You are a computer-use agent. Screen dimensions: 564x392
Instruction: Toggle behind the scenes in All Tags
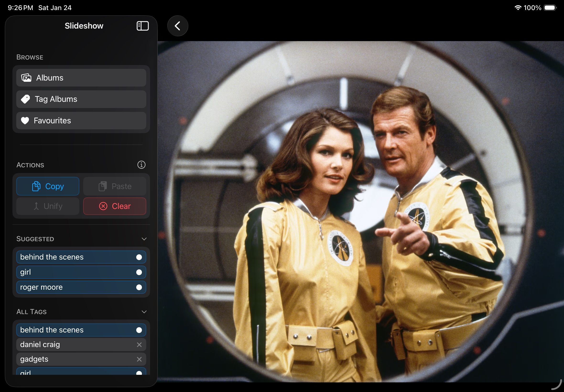pos(81,330)
